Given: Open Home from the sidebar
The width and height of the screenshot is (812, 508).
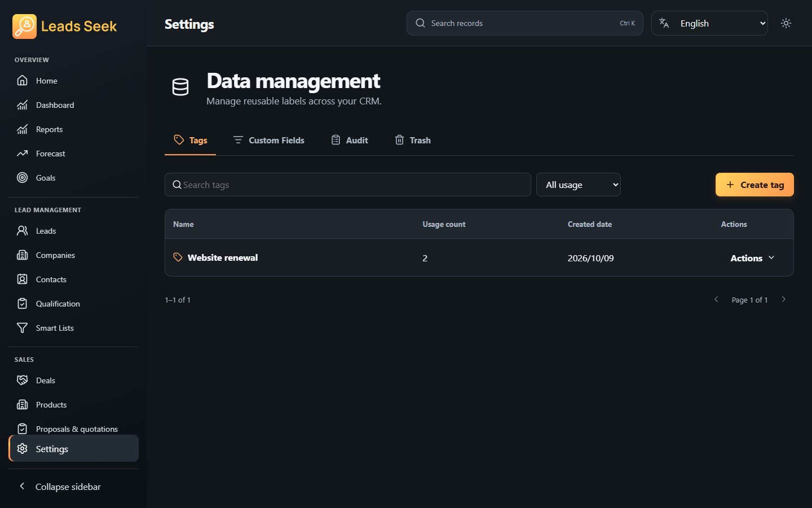Looking at the screenshot, I should pyautogui.click(x=73, y=81).
